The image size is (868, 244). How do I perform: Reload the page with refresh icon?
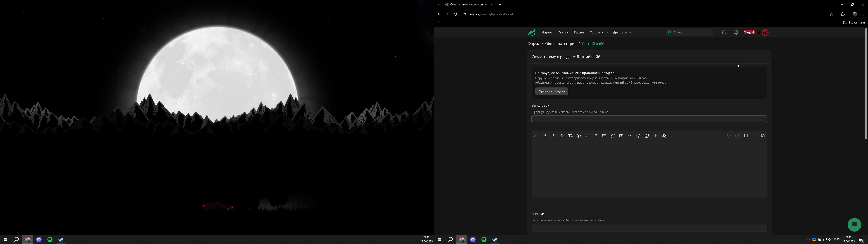point(455,14)
